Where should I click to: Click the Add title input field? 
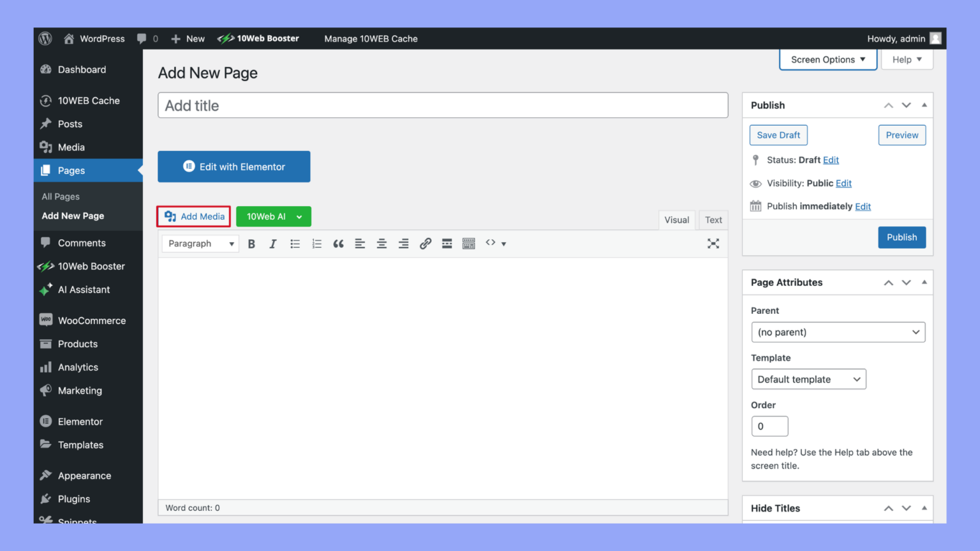coord(443,105)
